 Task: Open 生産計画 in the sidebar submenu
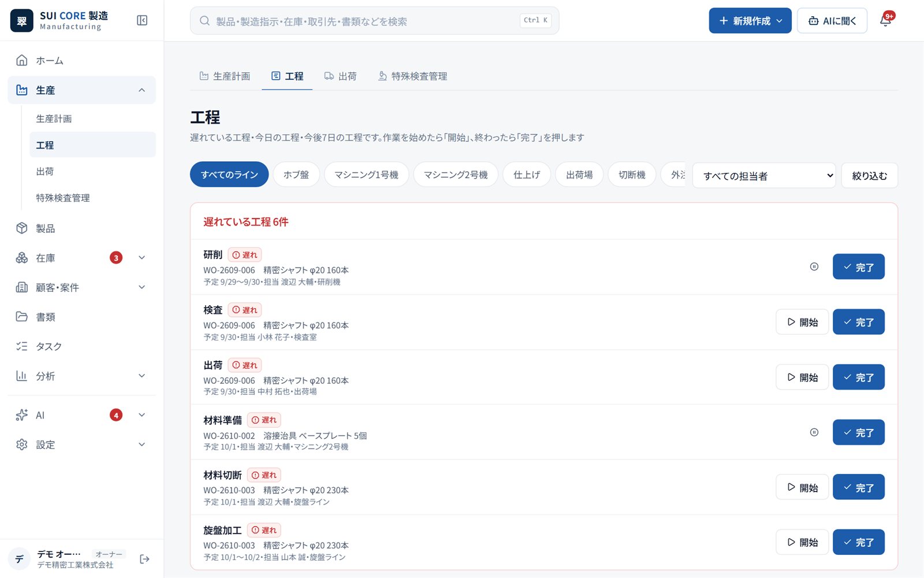[x=92, y=118]
